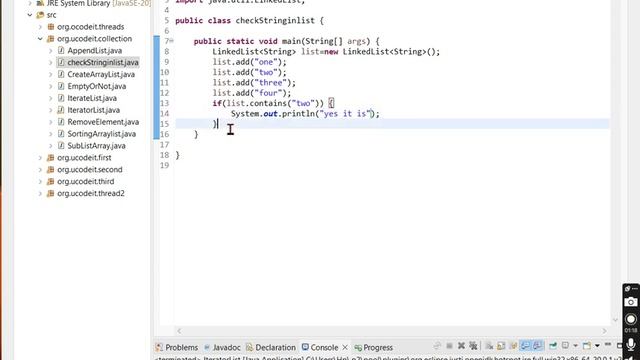The height and width of the screenshot is (360, 640).
Task: Close the Console tab with its X
Action: [345, 347]
